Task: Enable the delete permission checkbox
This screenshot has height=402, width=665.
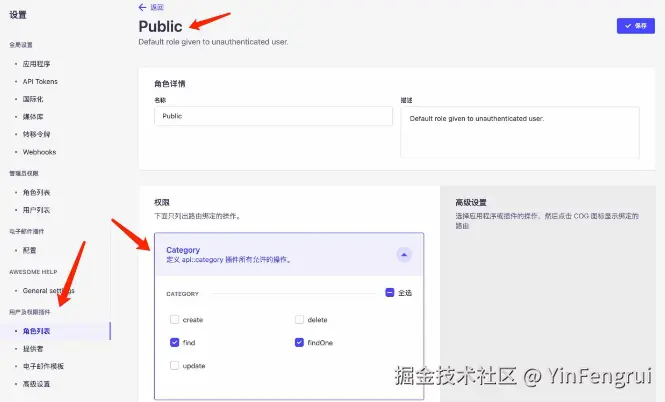Action: point(299,319)
